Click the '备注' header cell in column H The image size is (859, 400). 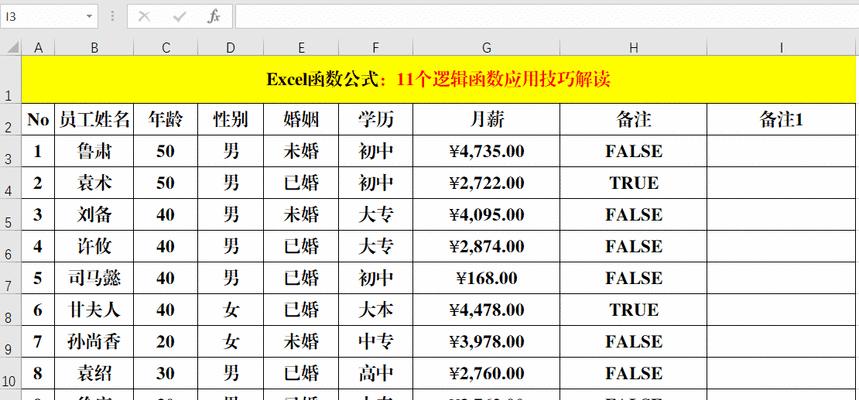coord(633,119)
